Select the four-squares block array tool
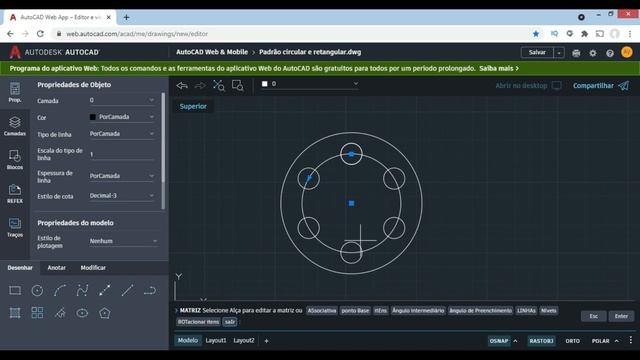Screen dimensions: 640x360 37,313
